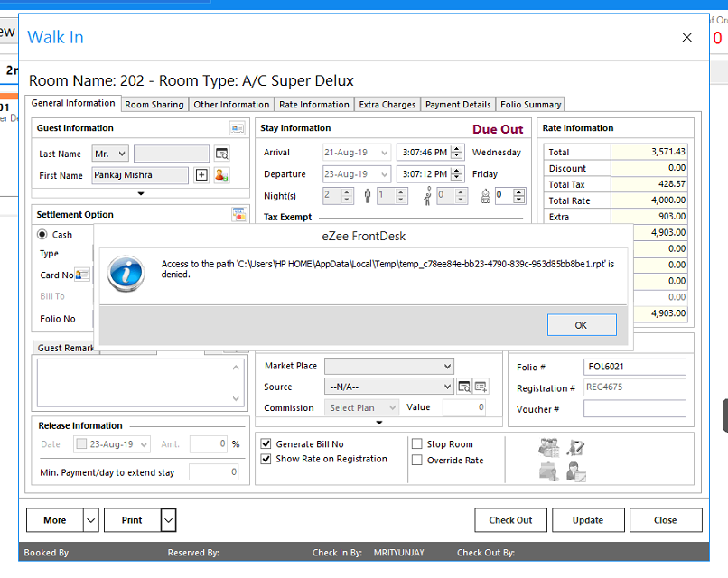
Task: Tick the Release Information date checkbox
Action: point(81,443)
